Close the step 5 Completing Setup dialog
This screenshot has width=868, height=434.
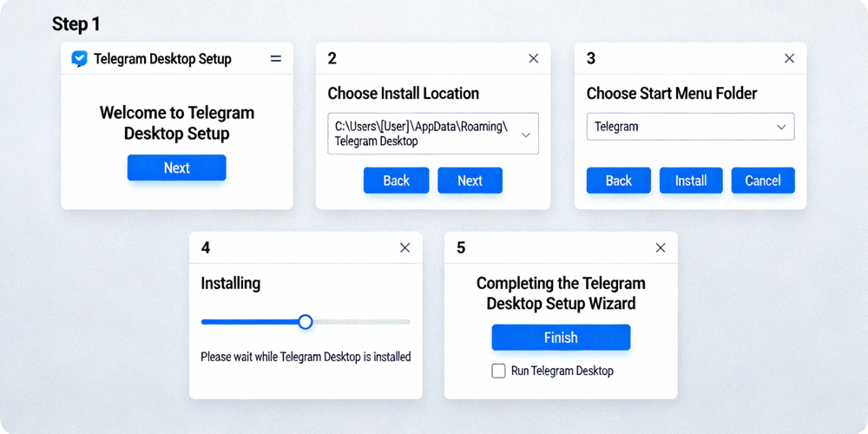coord(661,248)
